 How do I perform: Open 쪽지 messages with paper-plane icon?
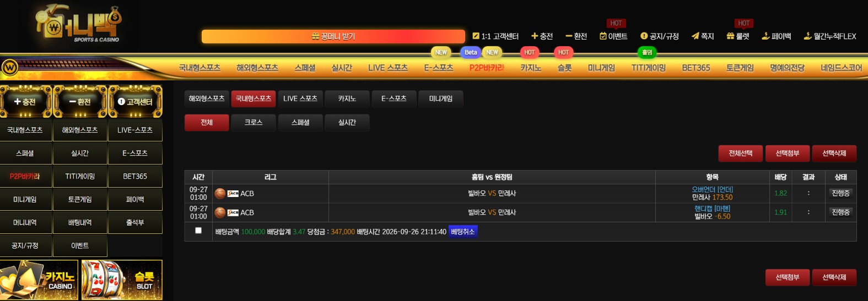703,36
